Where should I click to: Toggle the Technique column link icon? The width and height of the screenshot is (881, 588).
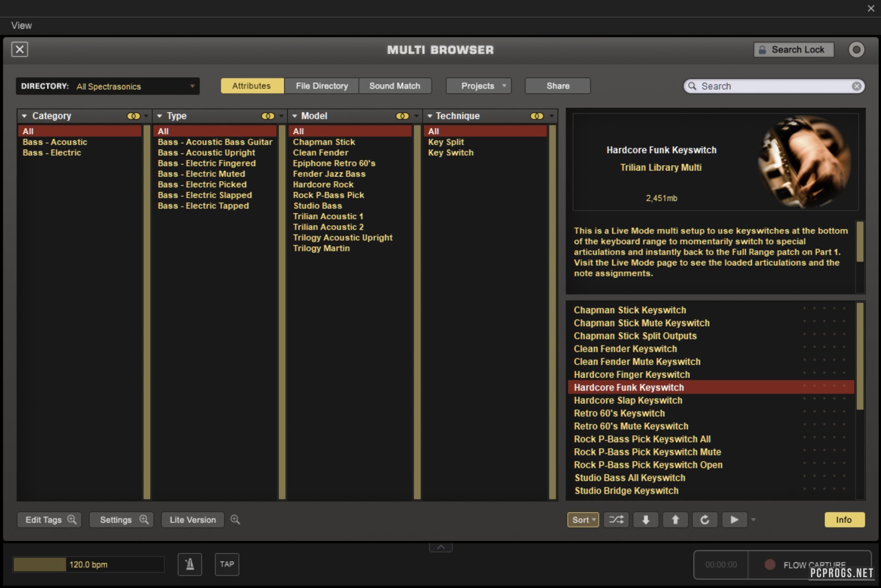click(x=537, y=116)
